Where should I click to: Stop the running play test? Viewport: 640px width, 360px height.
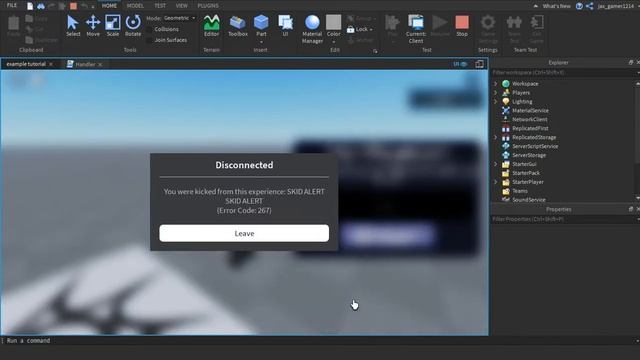(x=462, y=25)
